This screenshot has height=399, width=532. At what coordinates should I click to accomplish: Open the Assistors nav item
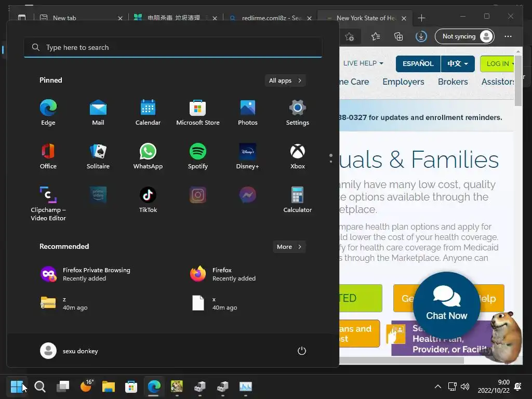coord(498,82)
